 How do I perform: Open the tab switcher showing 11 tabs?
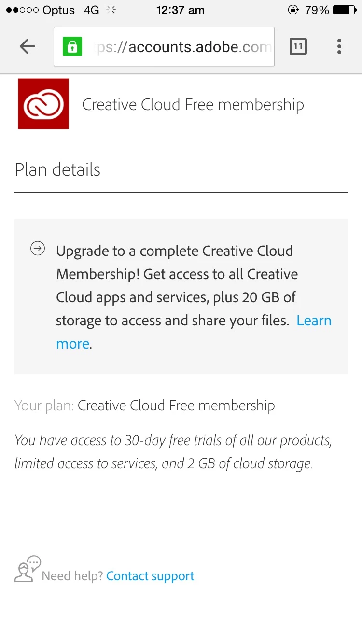(x=298, y=46)
